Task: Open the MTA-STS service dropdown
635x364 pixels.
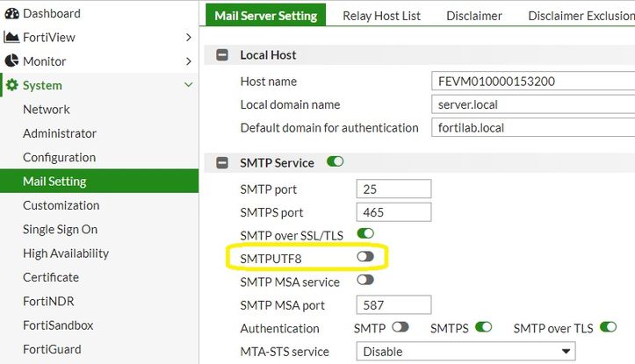Action: pyautogui.click(x=465, y=352)
